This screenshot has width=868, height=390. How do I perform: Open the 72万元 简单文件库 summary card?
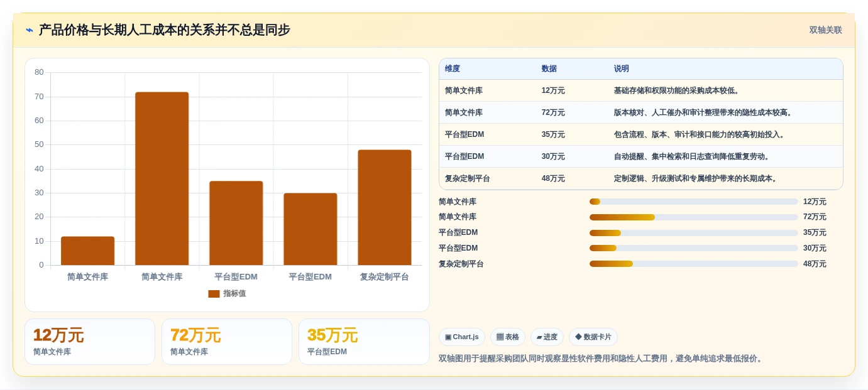pos(227,342)
